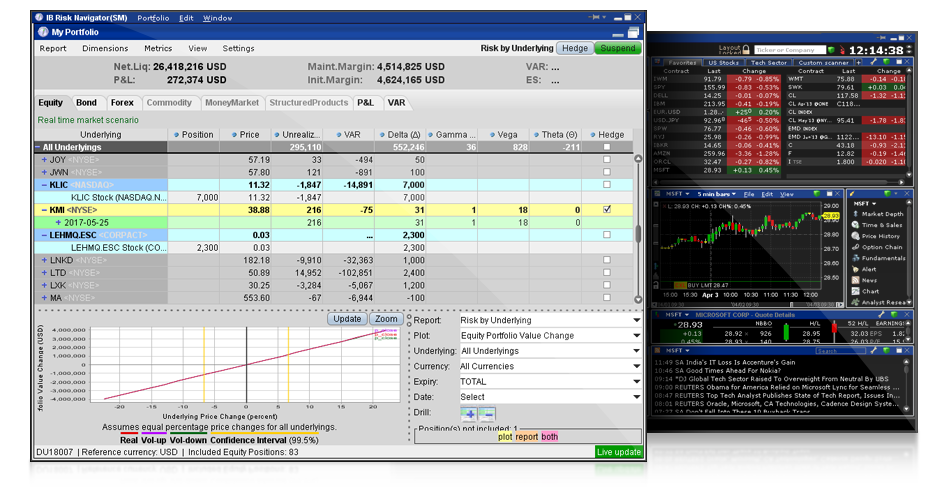Click the orange report legend swatch

pyautogui.click(x=527, y=437)
